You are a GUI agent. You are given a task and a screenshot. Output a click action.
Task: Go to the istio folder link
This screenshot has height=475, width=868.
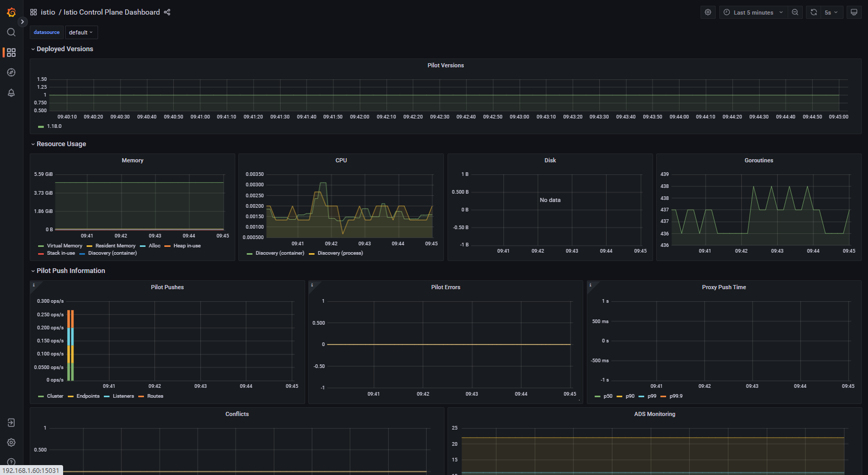(x=48, y=12)
